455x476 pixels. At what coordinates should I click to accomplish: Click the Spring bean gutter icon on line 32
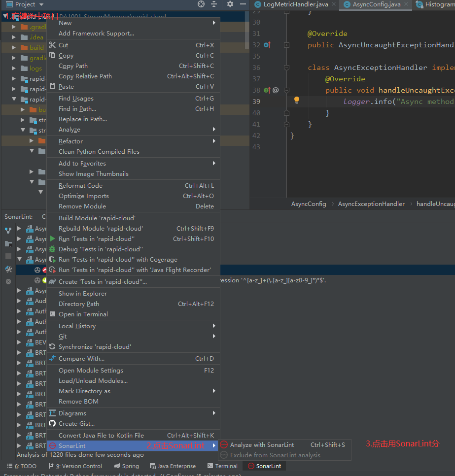pyautogui.click(x=266, y=45)
